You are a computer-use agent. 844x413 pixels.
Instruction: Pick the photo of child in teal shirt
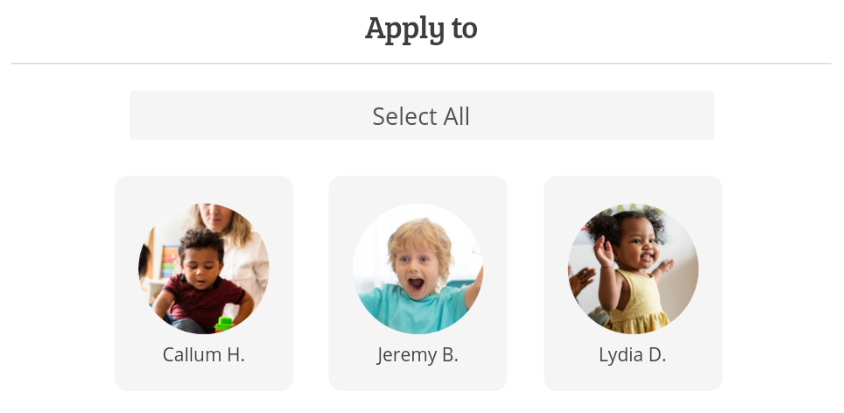[417, 268]
